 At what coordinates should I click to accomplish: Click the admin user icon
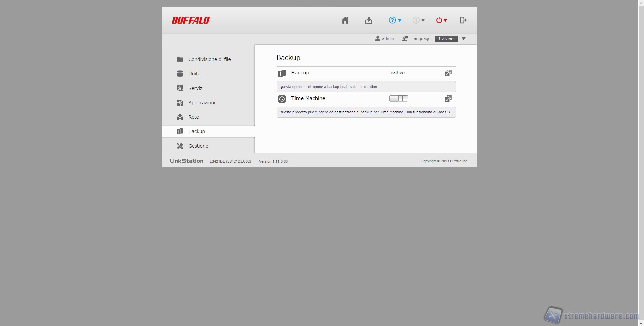[378, 39]
